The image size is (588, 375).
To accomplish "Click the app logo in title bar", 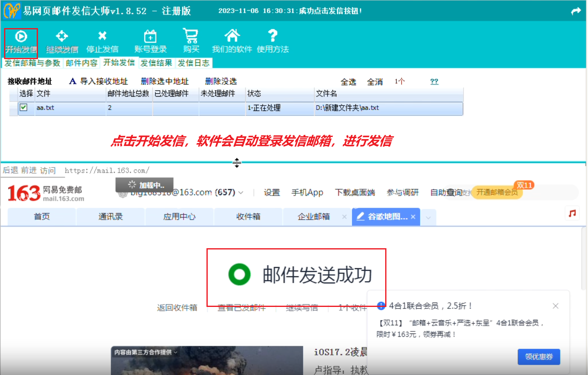I will click(x=11, y=11).
